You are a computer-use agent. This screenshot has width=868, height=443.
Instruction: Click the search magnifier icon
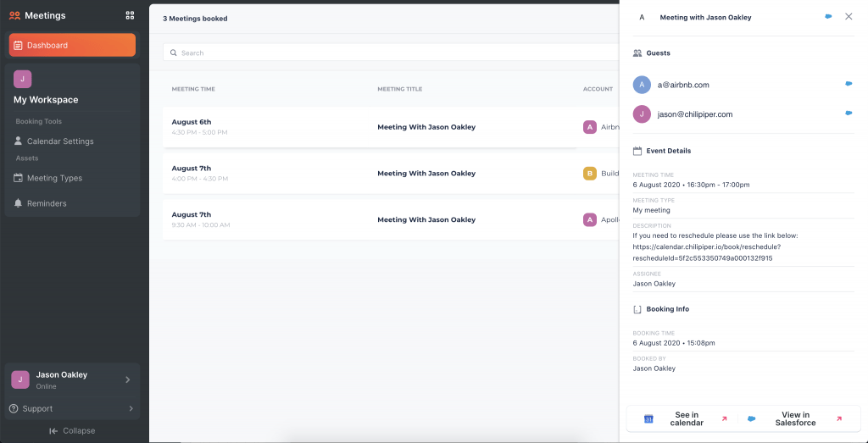click(x=174, y=53)
